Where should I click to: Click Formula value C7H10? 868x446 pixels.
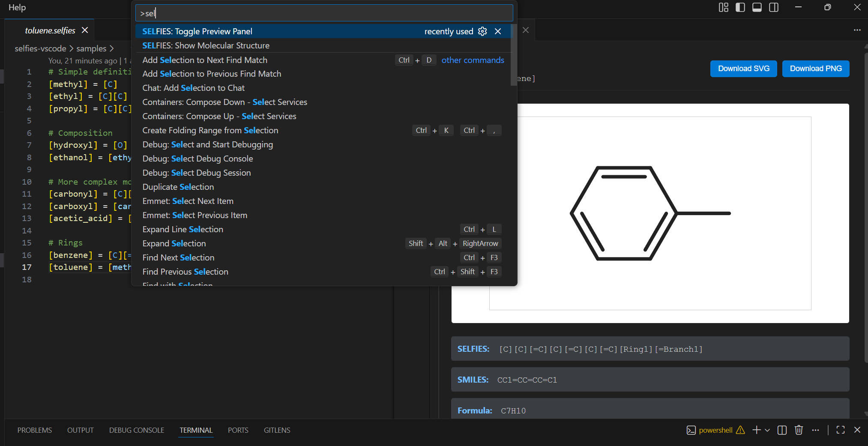click(513, 411)
